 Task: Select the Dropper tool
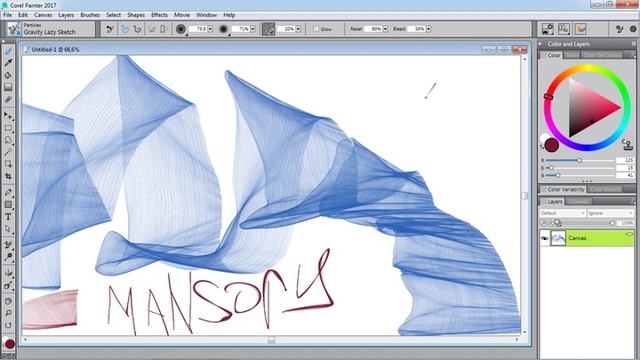8,63
